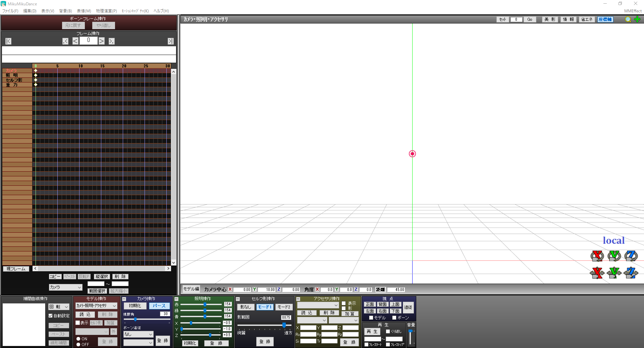Click the red camera center target in viewport
The image size is (644, 348).
click(x=412, y=154)
